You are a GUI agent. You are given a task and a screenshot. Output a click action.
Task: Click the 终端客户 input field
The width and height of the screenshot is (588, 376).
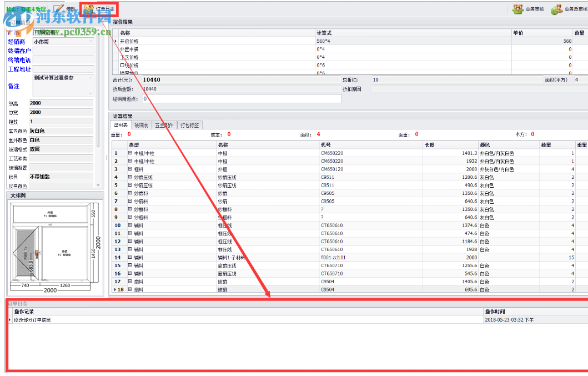(x=63, y=51)
